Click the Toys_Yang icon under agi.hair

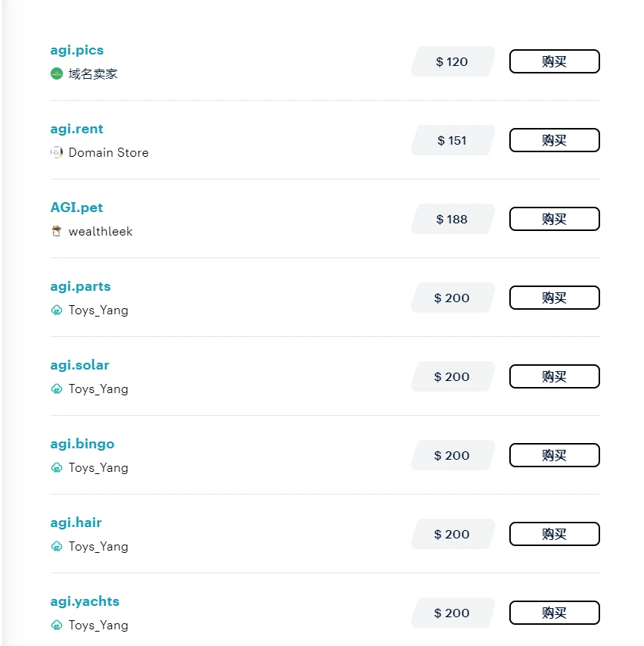(x=57, y=546)
